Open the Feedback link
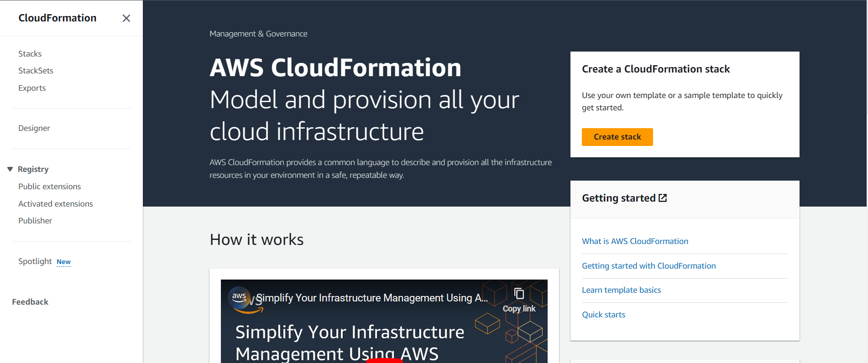 (x=30, y=302)
